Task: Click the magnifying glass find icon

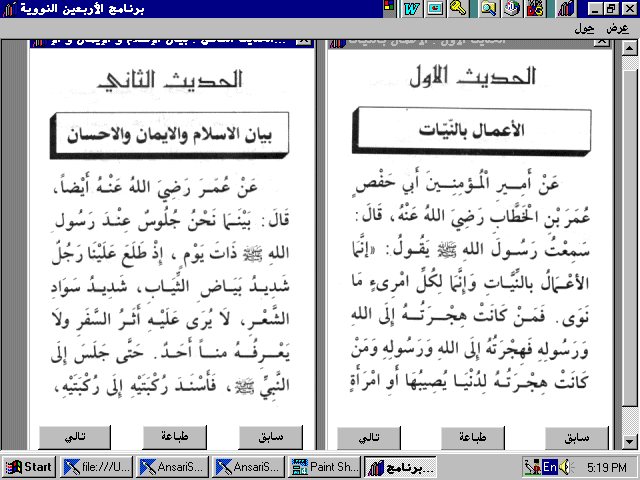Action: pyautogui.click(x=489, y=9)
